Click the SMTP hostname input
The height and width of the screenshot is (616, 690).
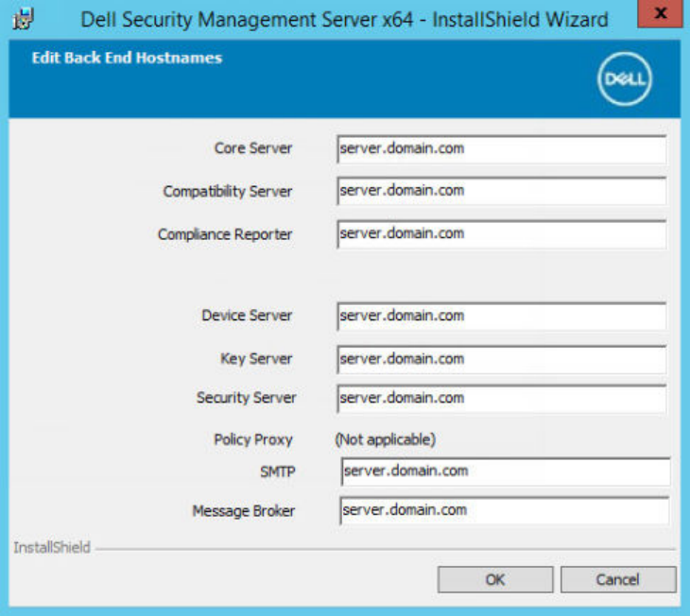(506, 471)
